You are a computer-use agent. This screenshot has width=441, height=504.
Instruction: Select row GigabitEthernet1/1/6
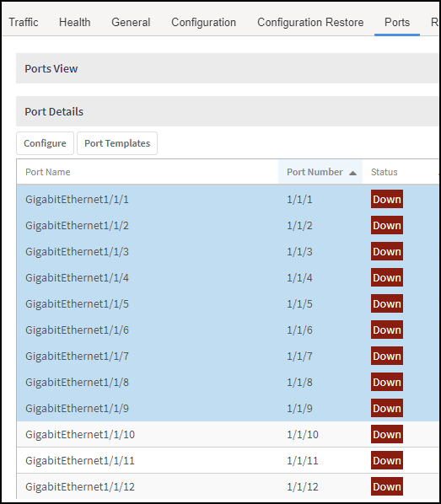coord(228,330)
